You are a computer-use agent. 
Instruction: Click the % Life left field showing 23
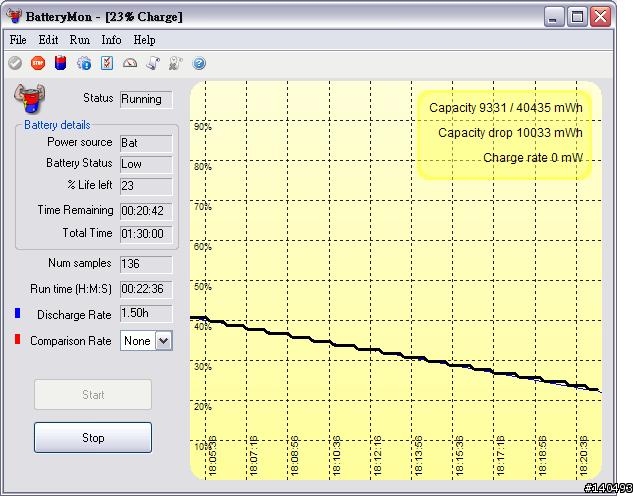click(146, 186)
